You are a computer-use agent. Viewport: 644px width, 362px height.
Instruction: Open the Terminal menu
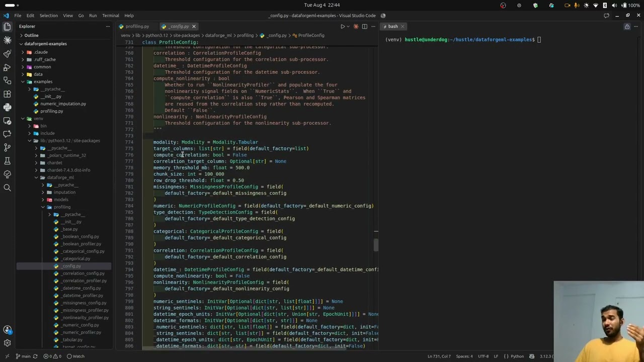tap(111, 16)
